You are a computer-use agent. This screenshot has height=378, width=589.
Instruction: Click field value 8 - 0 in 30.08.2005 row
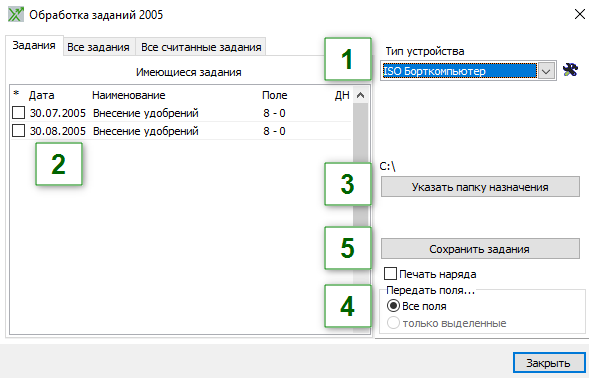pyautogui.click(x=274, y=131)
